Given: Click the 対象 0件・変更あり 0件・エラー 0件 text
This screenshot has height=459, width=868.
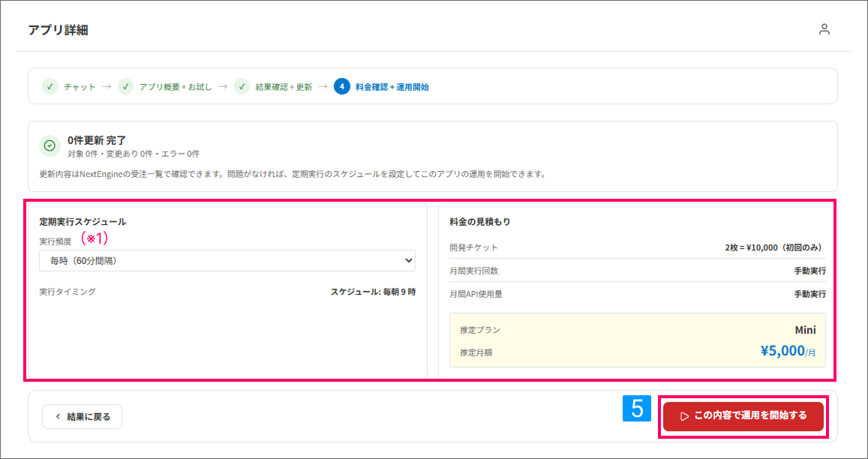Looking at the screenshot, I should (x=134, y=154).
